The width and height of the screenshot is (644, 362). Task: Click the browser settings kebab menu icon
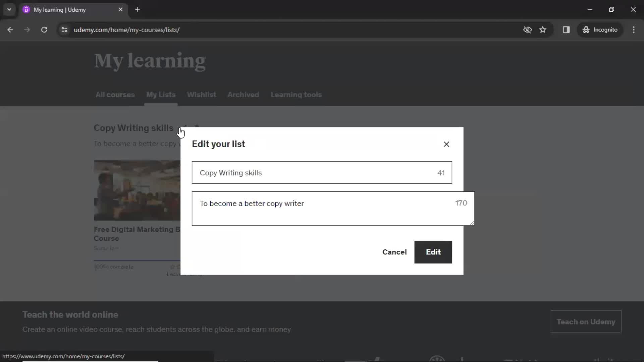[634, 29]
